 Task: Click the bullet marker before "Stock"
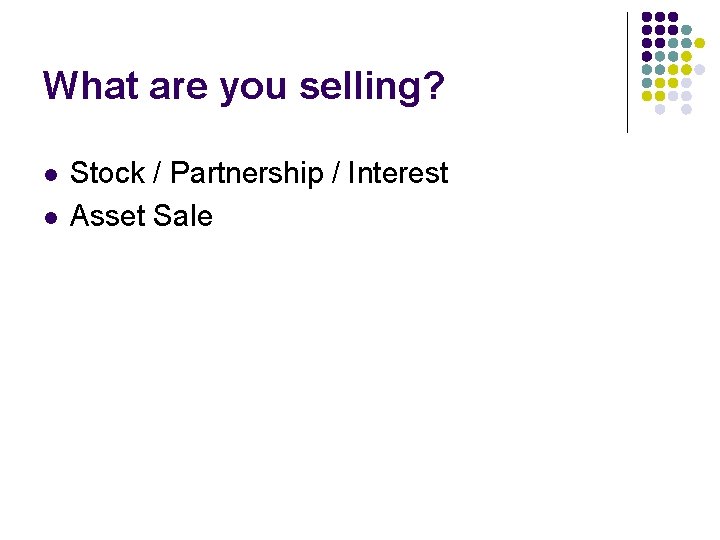pyautogui.click(x=50, y=174)
